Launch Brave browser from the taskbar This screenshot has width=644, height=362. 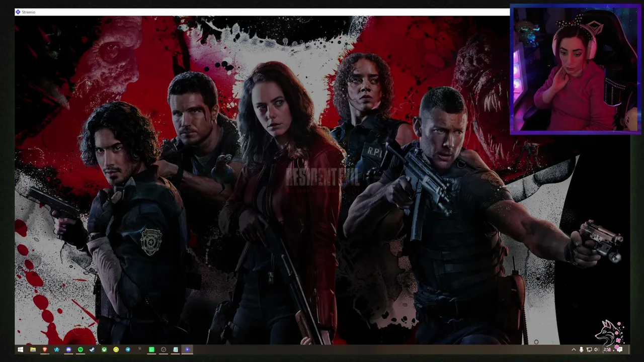(45, 349)
